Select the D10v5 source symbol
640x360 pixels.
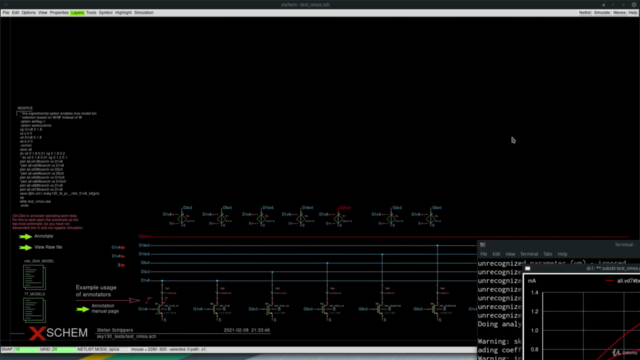pyautogui.click(x=261, y=219)
